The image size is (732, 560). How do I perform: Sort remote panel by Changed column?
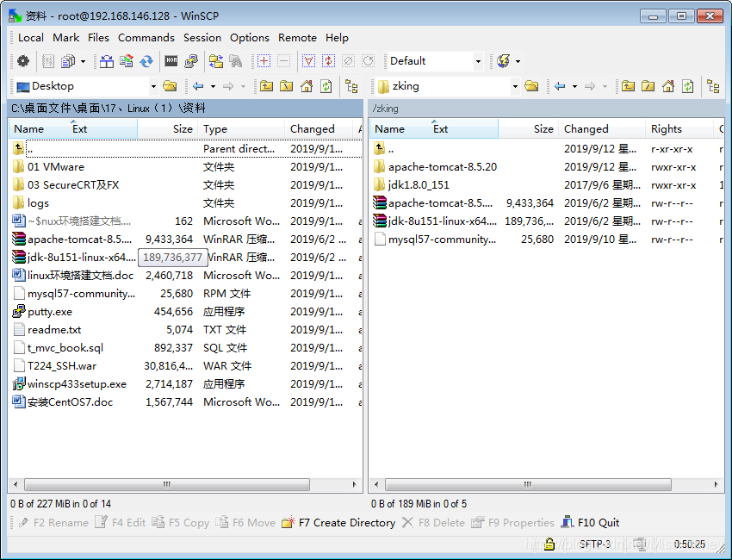pos(602,129)
